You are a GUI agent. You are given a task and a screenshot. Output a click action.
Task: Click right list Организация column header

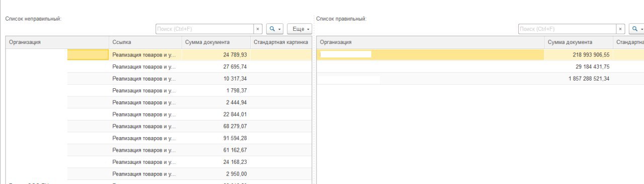click(431, 42)
